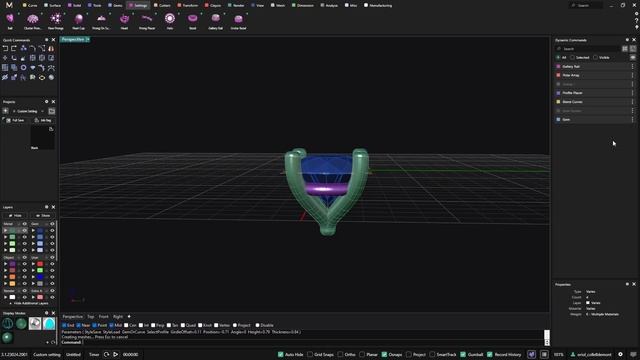Screen dimensions: 640x360
Task: Start the timer with play icon
Action: tap(116, 354)
